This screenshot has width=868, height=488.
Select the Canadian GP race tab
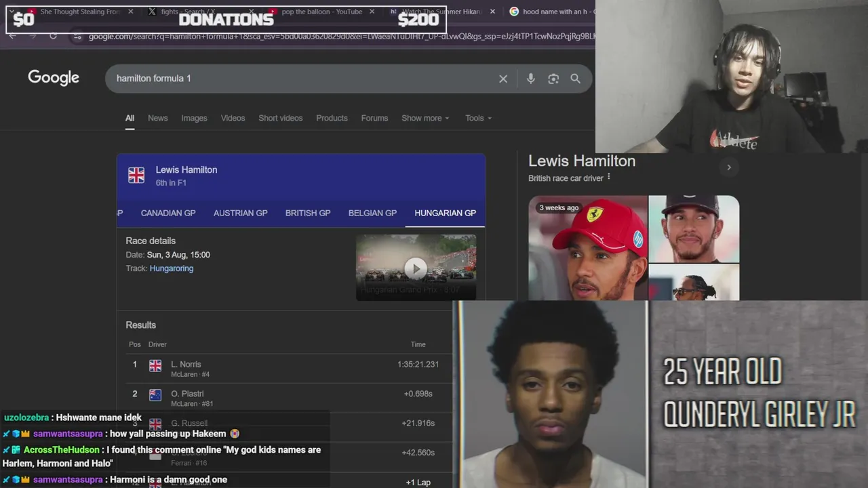pos(168,213)
